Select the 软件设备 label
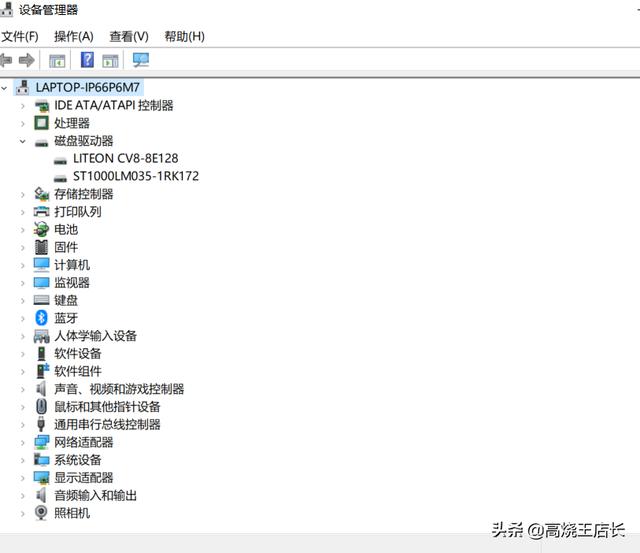 coord(78,353)
